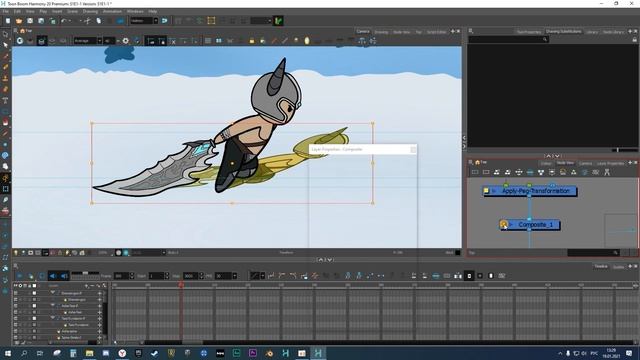Open the File menu
This screenshot has width=640, height=360.
tap(6, 11)
